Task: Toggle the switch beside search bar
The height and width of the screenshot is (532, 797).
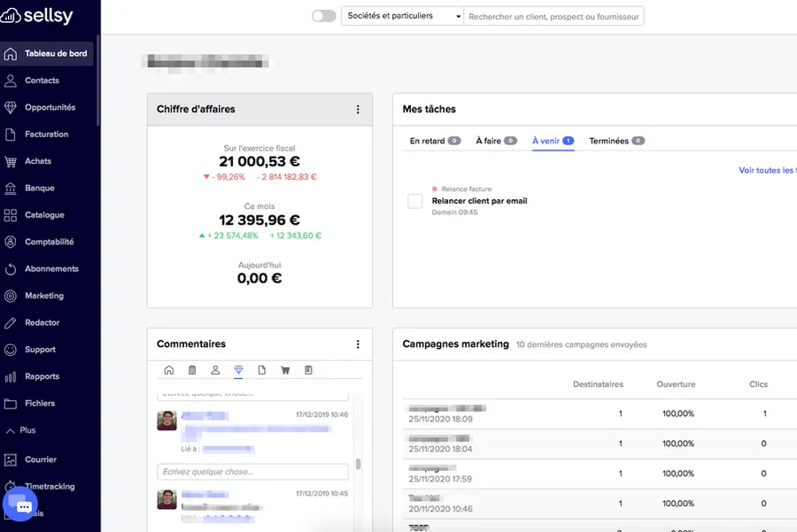Action: pyautogui.click(x=324, y=16)
